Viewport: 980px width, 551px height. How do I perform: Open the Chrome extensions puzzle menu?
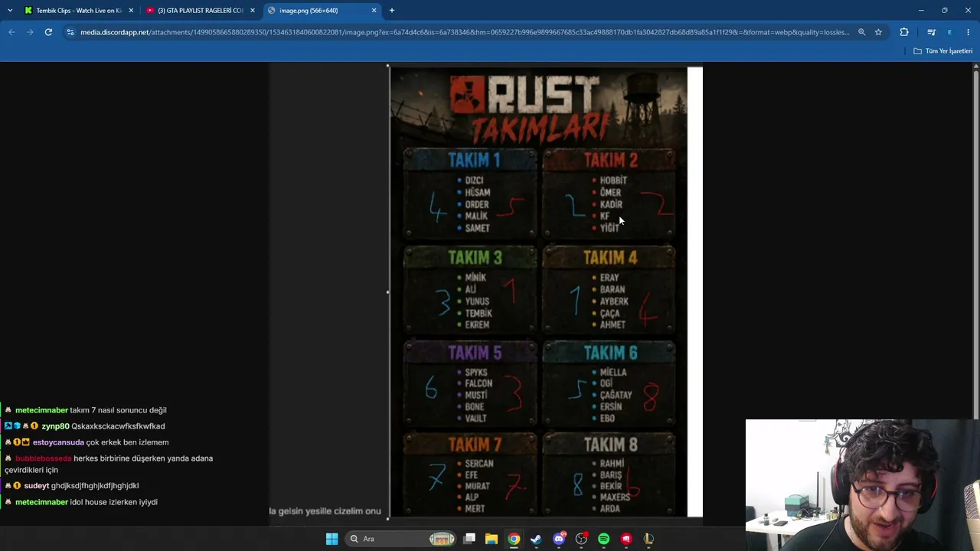[x=904, y=32]
